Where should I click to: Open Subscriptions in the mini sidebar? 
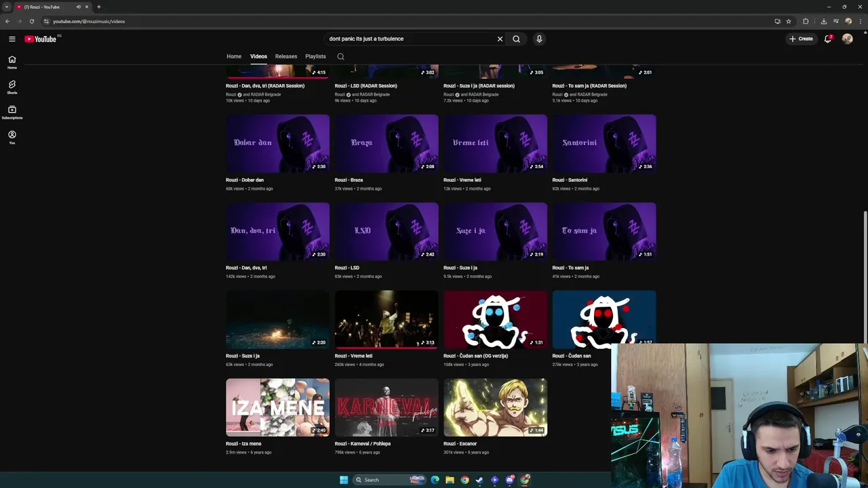pyautogui.click(x=12, y=113)
